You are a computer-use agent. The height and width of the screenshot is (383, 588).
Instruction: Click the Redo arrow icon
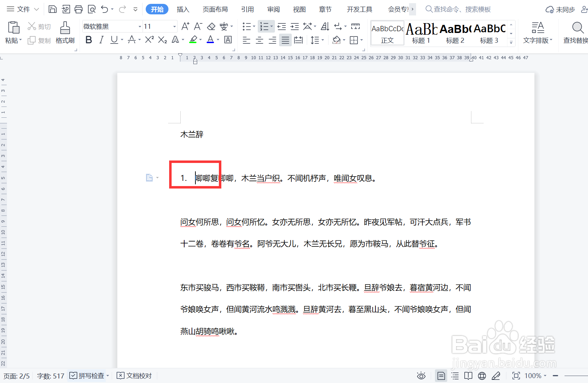[122, 9]
